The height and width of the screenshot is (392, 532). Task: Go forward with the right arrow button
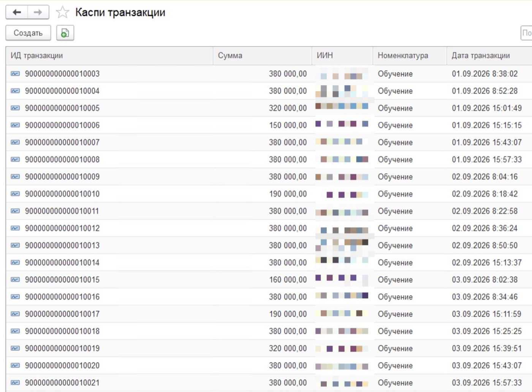(x=38, y=12)
